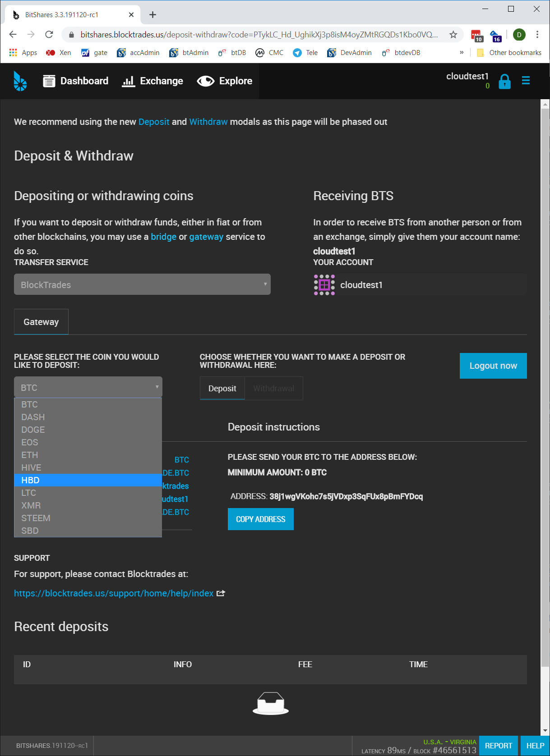Choose EOS from the coin list
Image resolution: width=550 pixels, height=756 pixels.
[88, 442]
